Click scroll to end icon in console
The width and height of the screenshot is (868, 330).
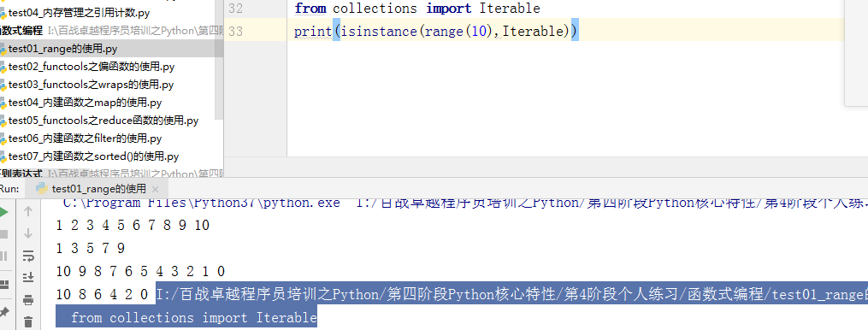28,277
